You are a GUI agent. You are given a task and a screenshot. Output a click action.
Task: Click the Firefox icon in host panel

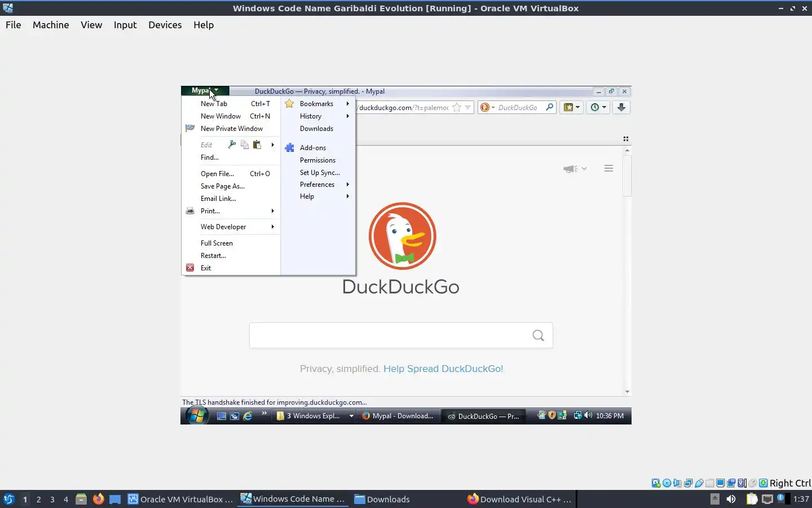pos(98,499)
